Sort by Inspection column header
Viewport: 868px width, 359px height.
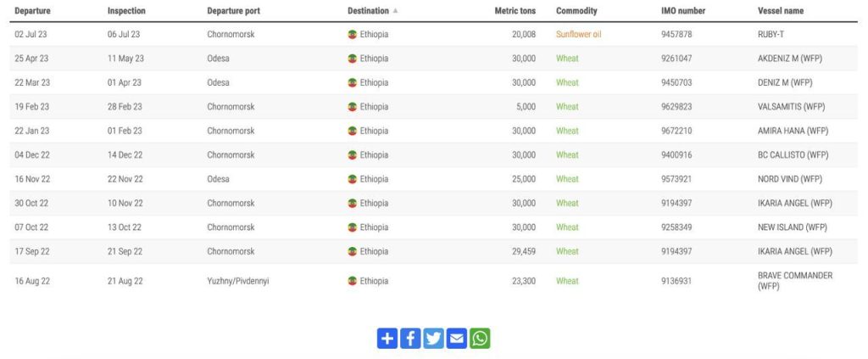[x=126, y=10]
